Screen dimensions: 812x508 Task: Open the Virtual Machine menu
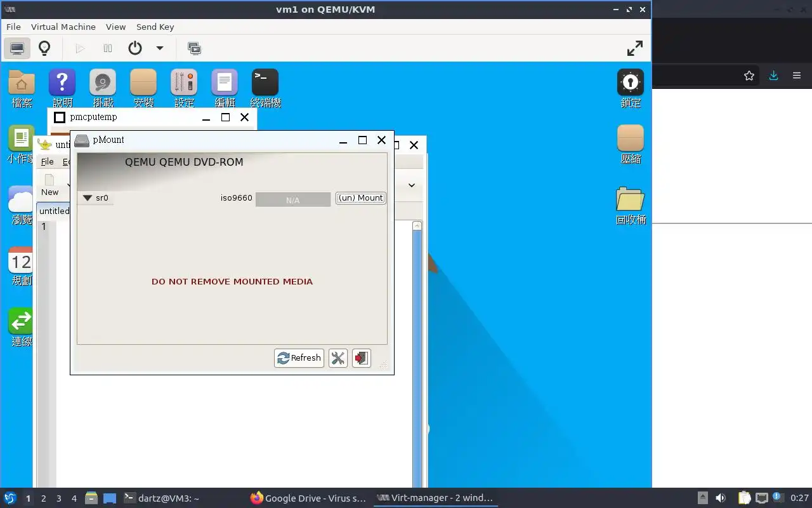click(63, 27)
